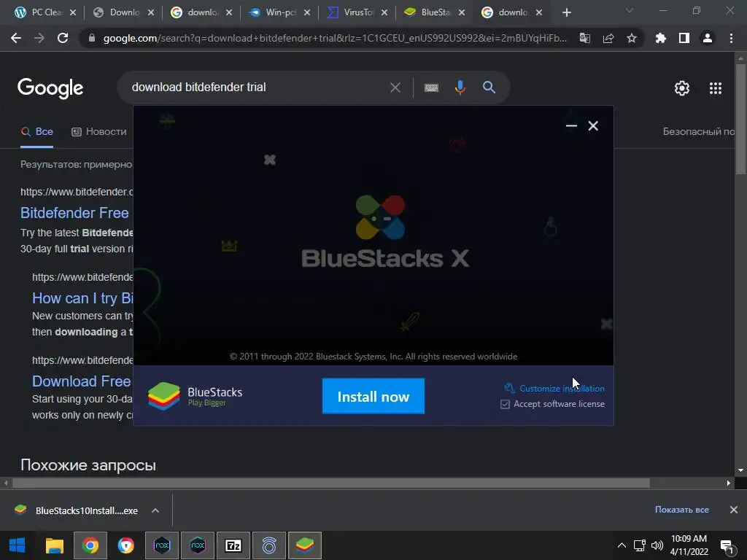The image size is (747, 560).
Task: Close the BlueStacks installer dialog
Action: (x=593, y=125)
